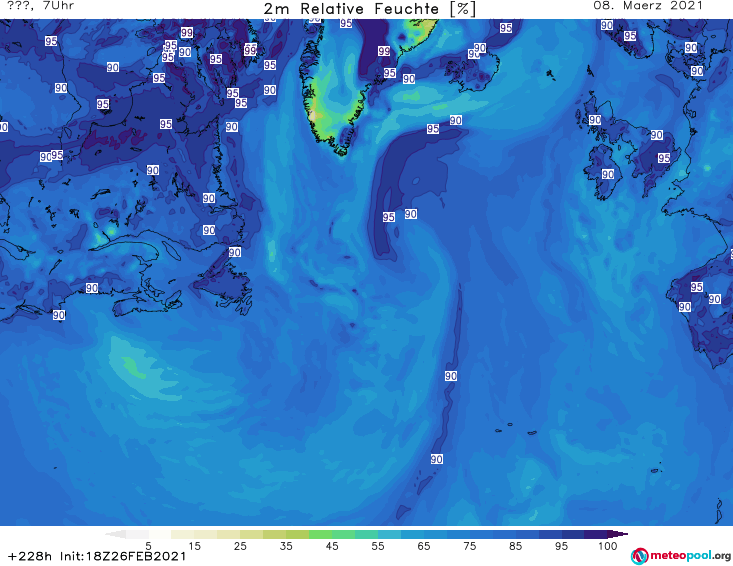Pick the bright green swatch right of 45
The width and height of the screenshot is (733, 566).
coord(343,534)
